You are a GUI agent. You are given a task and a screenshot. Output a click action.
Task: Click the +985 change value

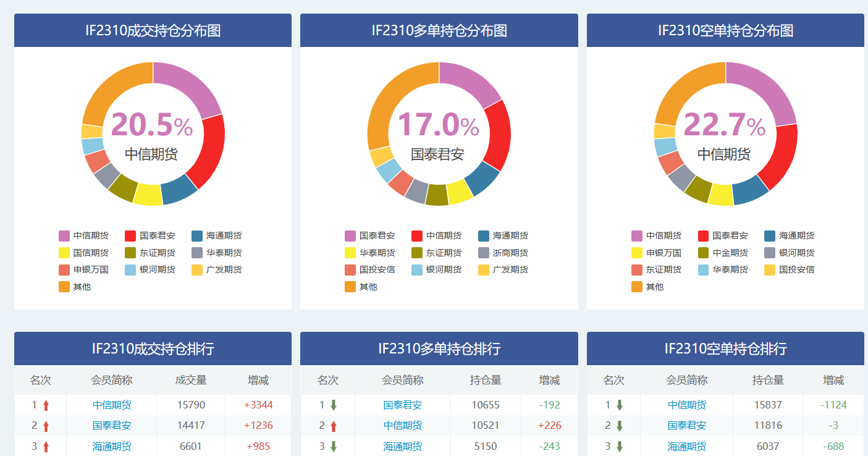click(x=258, y=446)
